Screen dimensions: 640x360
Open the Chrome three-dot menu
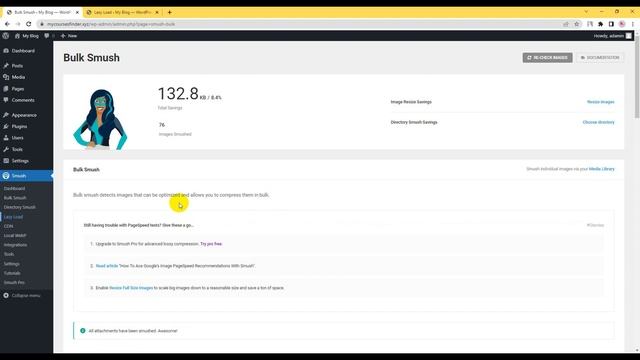click(633, 24)
